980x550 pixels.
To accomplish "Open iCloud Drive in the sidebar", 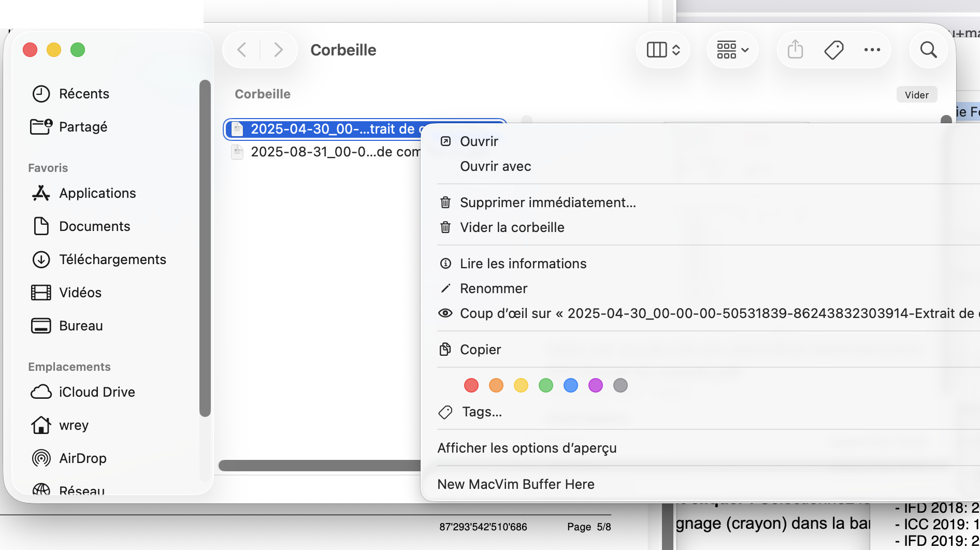I will click(x=96, y=392).
